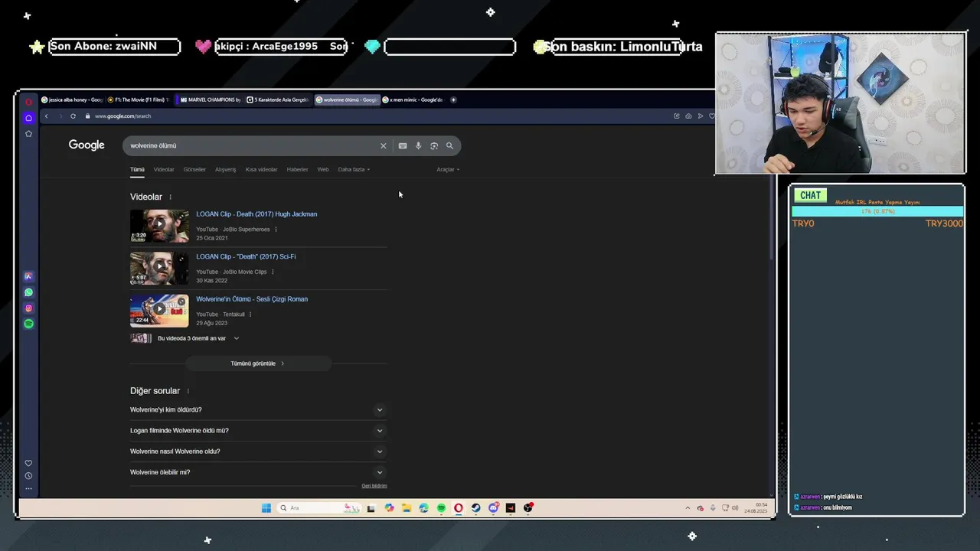The image size is (980, 551).
Task: Open 'Wolverine'in Ölümü - Sesli Çizgi Roman' link
Action: pyautogui.click(x=252, y=299)
